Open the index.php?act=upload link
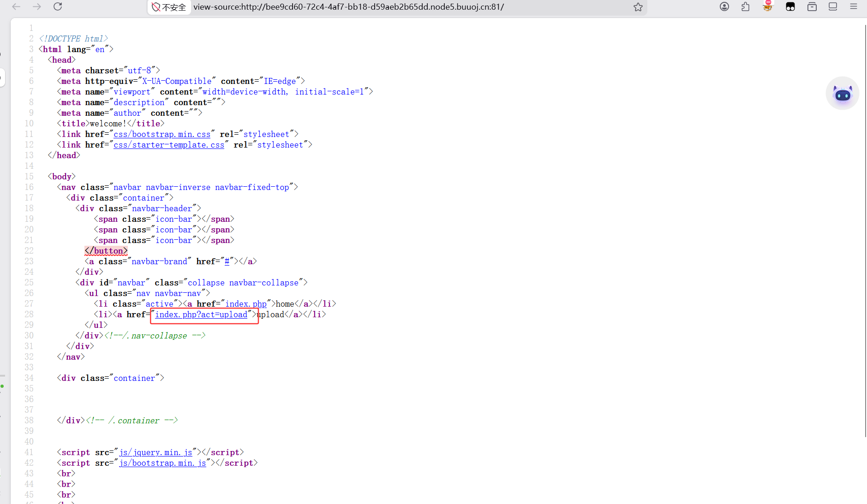The height and width of the screenshot is (504, 867). click(201, 314)
